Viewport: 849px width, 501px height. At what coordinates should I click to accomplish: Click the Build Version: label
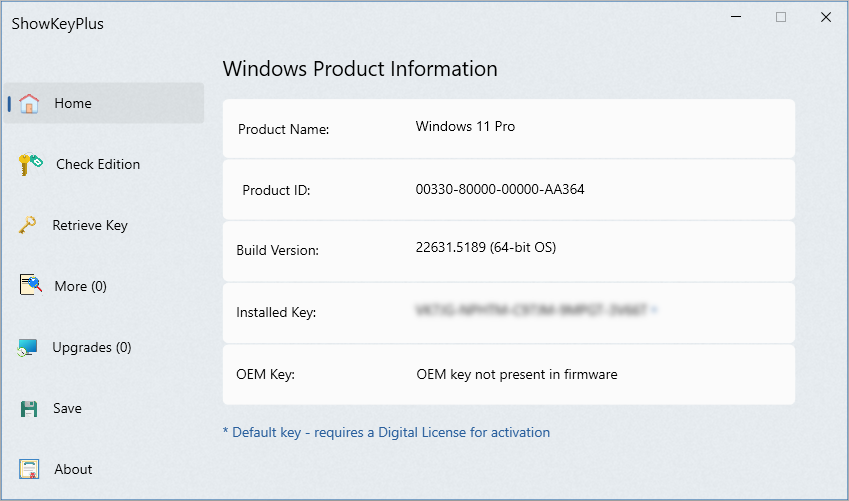[x=277, y=250]
